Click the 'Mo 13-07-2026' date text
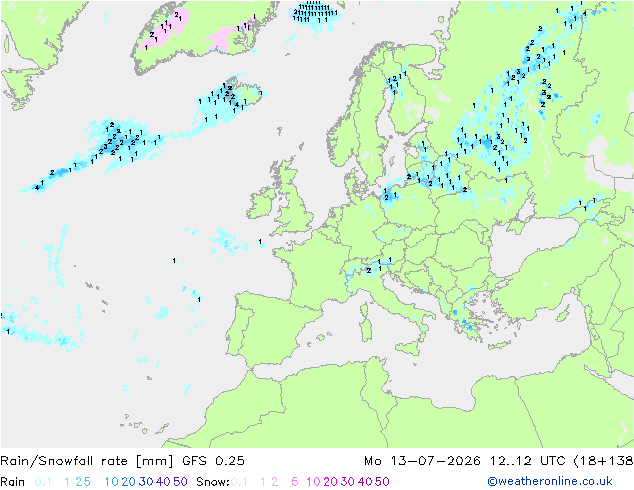 422,461
